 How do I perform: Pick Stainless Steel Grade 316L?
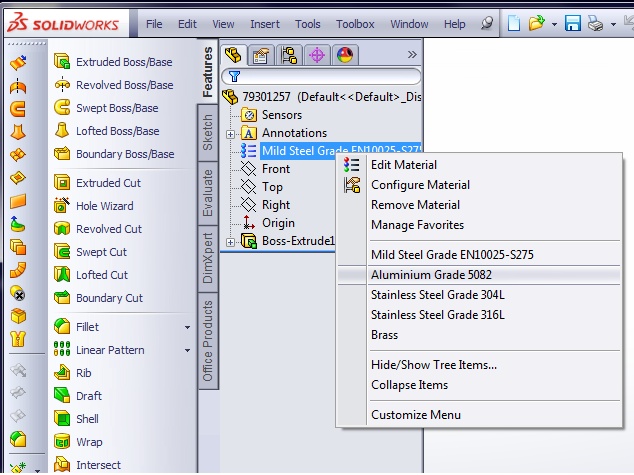pyautogui.click(x=480, y=315)
